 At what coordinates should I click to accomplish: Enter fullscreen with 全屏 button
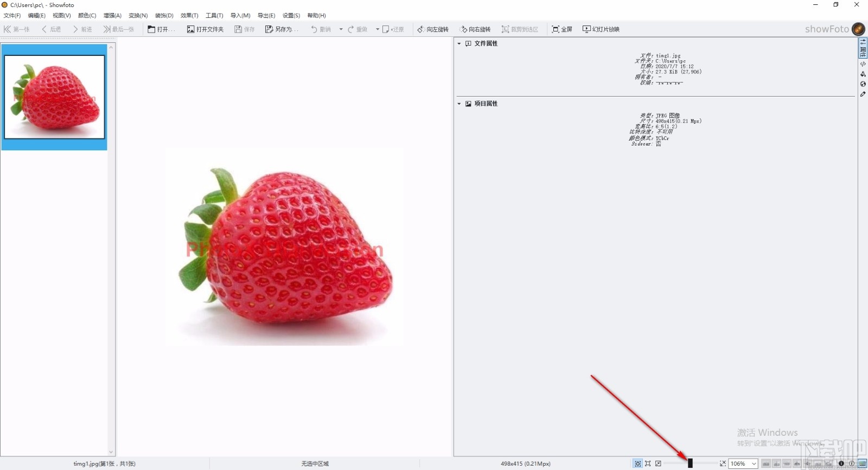coord(562,29)
